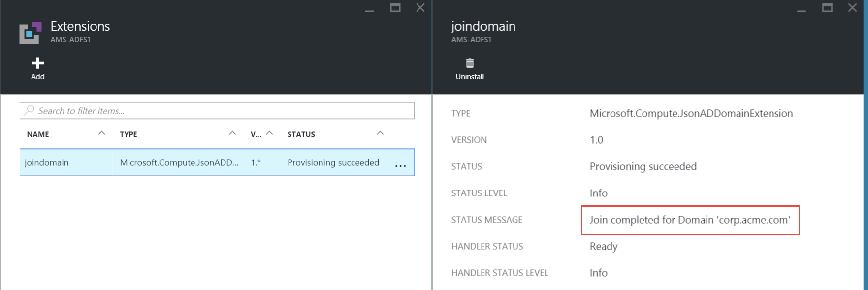Viewport: 868px width, 290px height.
Task: Maximize the joindomain details blade
Action: tap(827, 8)
